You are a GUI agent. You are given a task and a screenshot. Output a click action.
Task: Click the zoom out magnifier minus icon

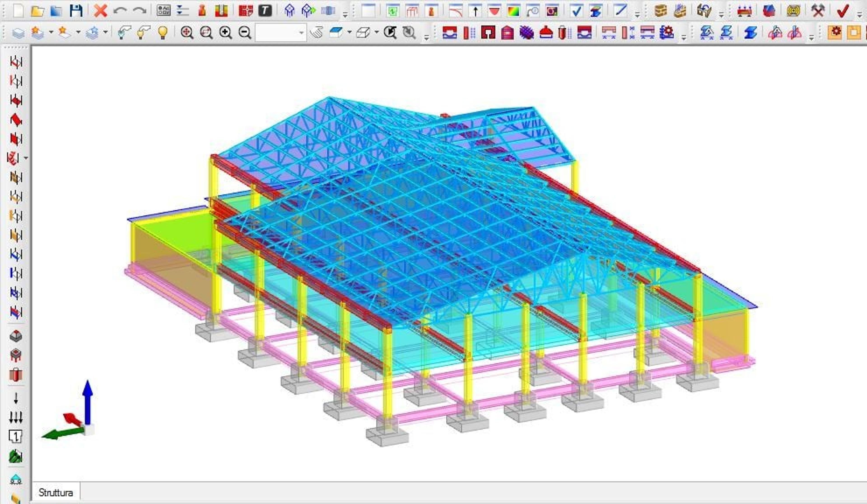[x=245, y=33]
